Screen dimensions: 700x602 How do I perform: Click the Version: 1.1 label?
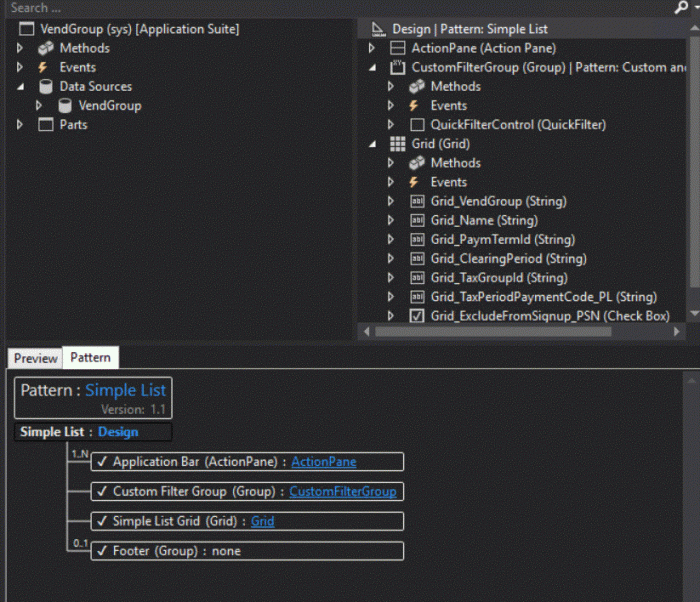click(133, 410)
